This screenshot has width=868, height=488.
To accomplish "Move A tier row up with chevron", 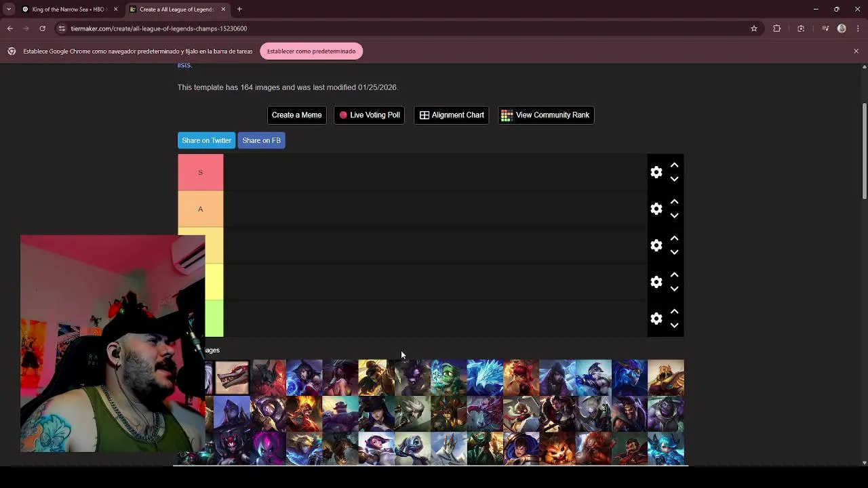I will 674,202.
